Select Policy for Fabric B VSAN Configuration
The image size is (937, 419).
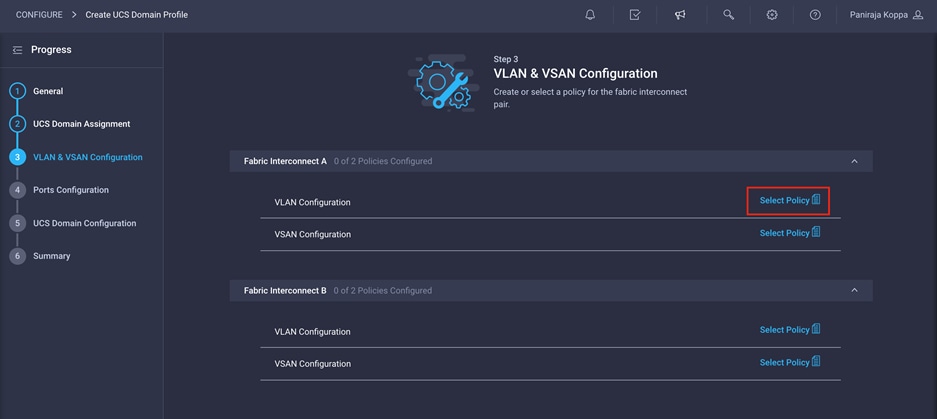789,362
